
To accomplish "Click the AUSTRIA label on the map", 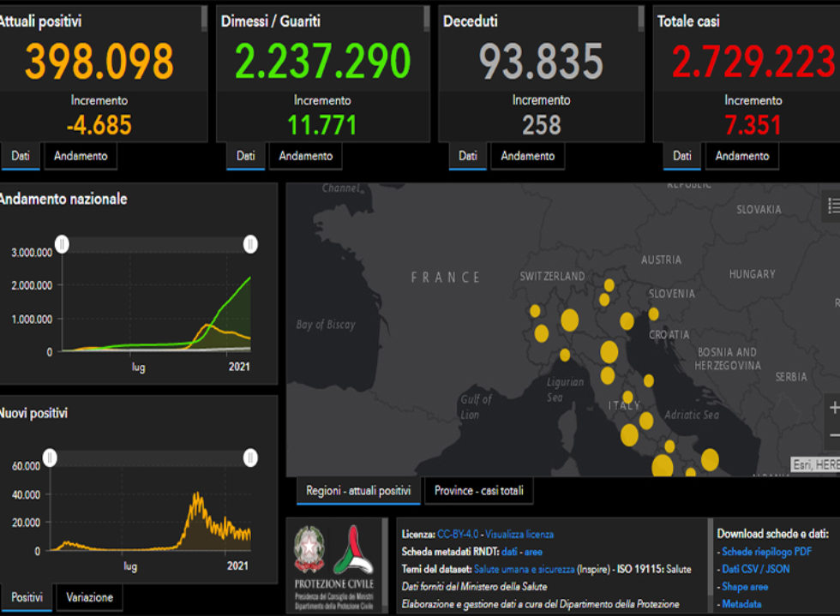I will point(662,260).
